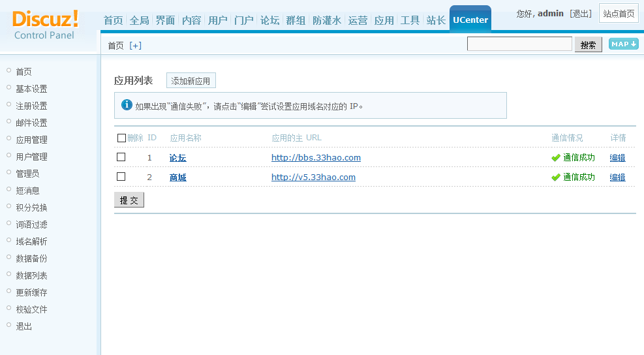
Task: Open the MAP dropdown button
Action: (x=624, y=44)
